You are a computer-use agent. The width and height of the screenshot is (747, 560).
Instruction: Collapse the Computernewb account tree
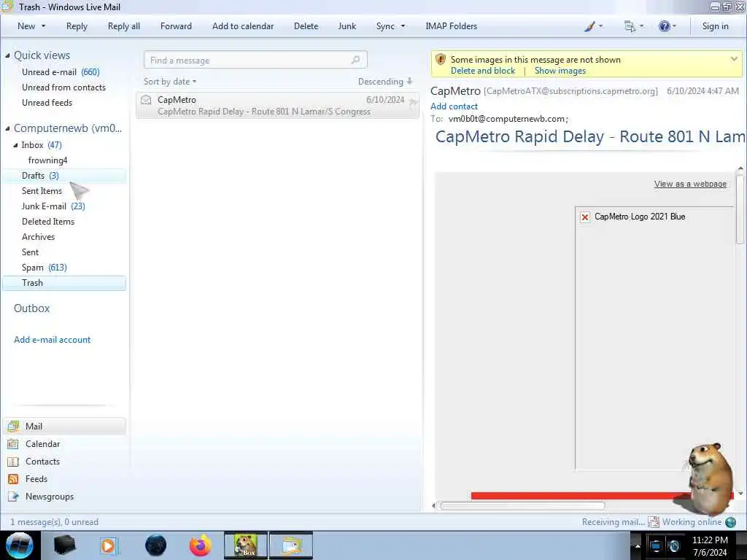tap(7, 128)
